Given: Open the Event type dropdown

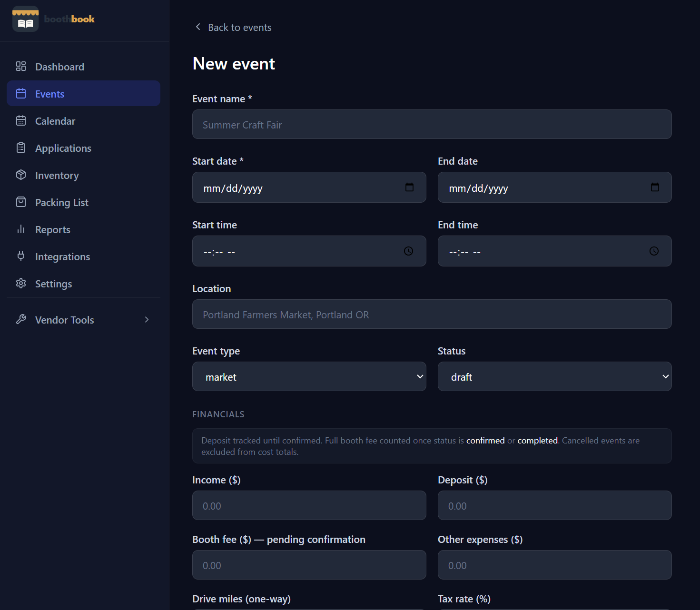Looking at the screenshot, I should [309, 376].
